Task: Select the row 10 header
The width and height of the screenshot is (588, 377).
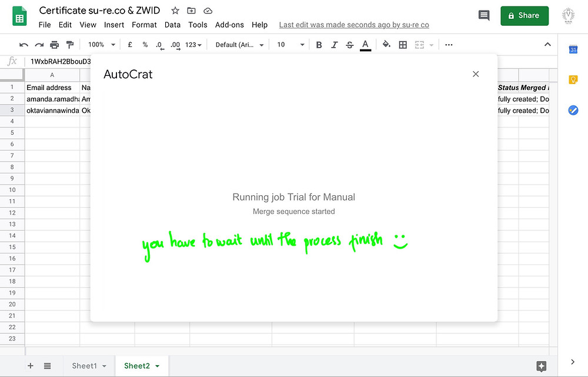Action: (12, 190)
